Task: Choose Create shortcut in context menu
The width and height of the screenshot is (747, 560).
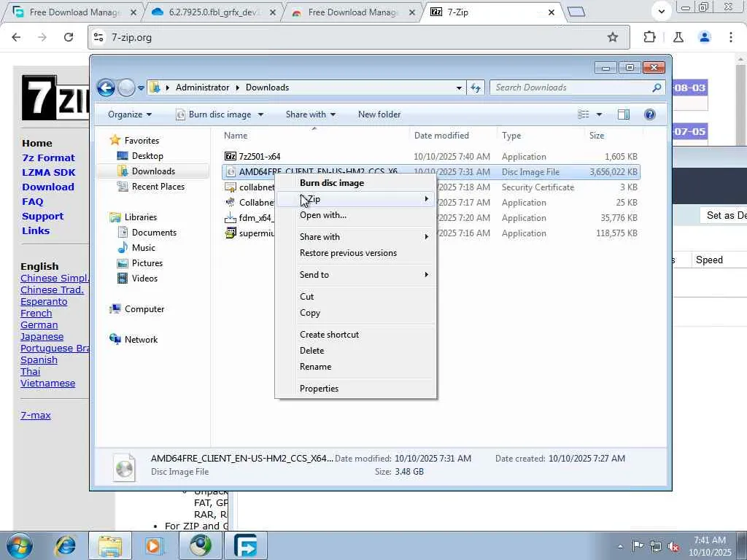Action: (x=355, y=334)
